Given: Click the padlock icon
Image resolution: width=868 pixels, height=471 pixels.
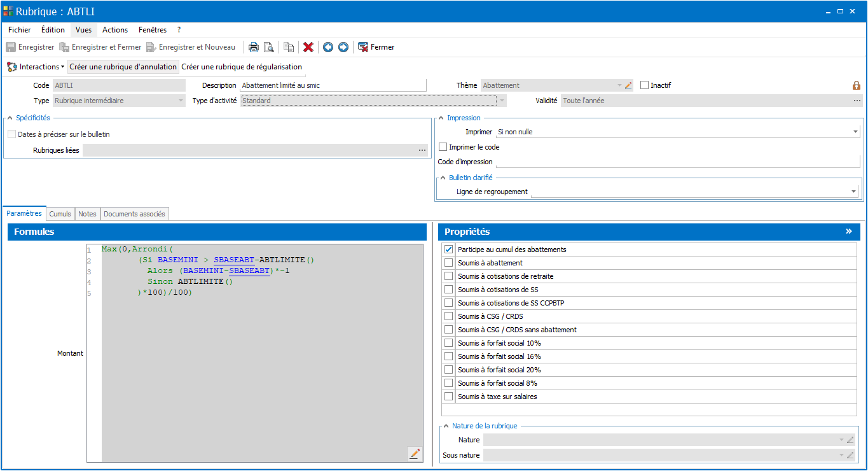Looking at the screenshot, I should [856, 85].
